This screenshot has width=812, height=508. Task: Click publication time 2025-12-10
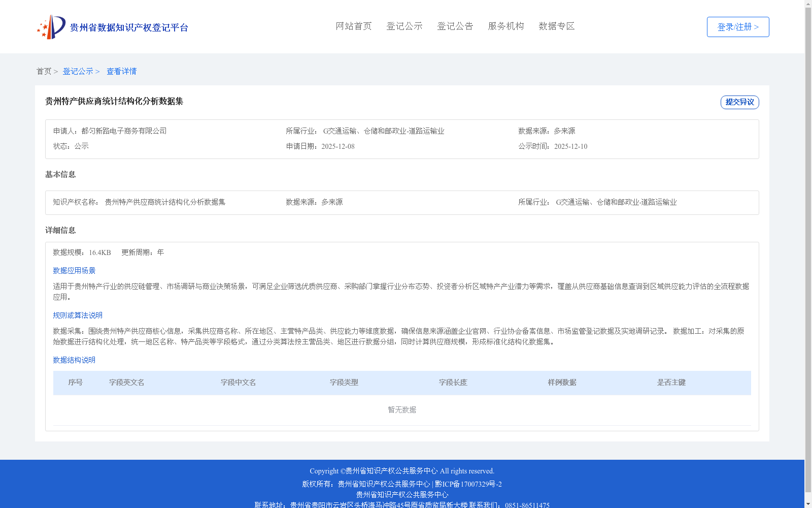[571, 146]
